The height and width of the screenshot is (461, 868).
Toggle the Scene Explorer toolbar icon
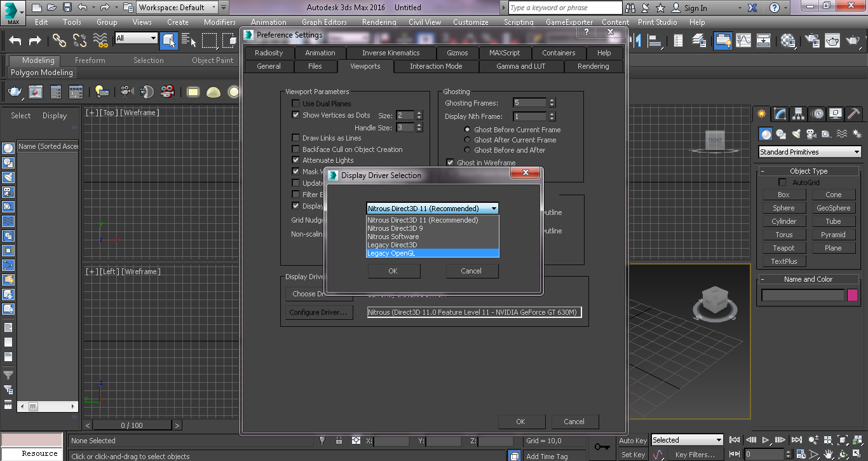tap(679, 41)
